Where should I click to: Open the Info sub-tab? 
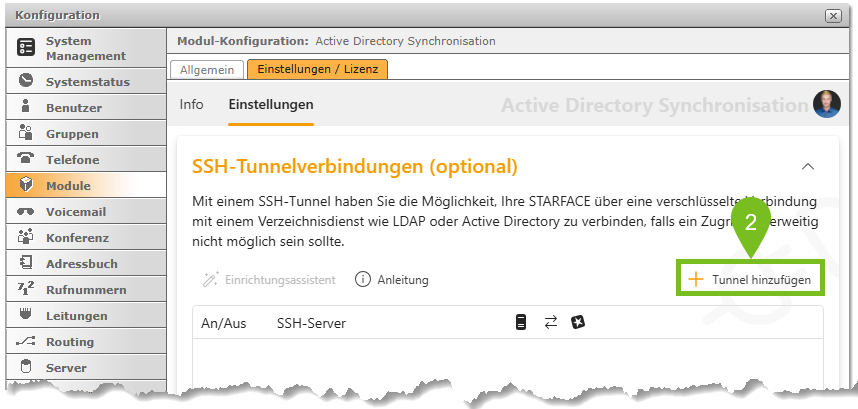pyautogui.click(x=192, y=104)
